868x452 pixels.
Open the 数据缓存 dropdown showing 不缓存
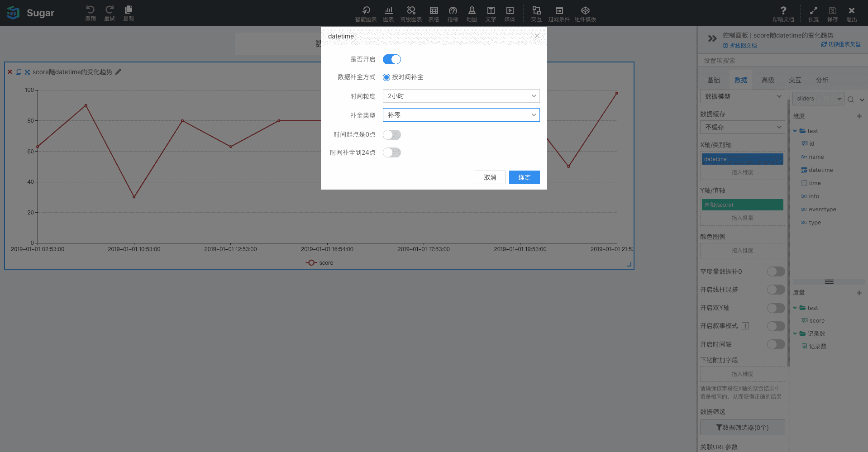point(742,127)
